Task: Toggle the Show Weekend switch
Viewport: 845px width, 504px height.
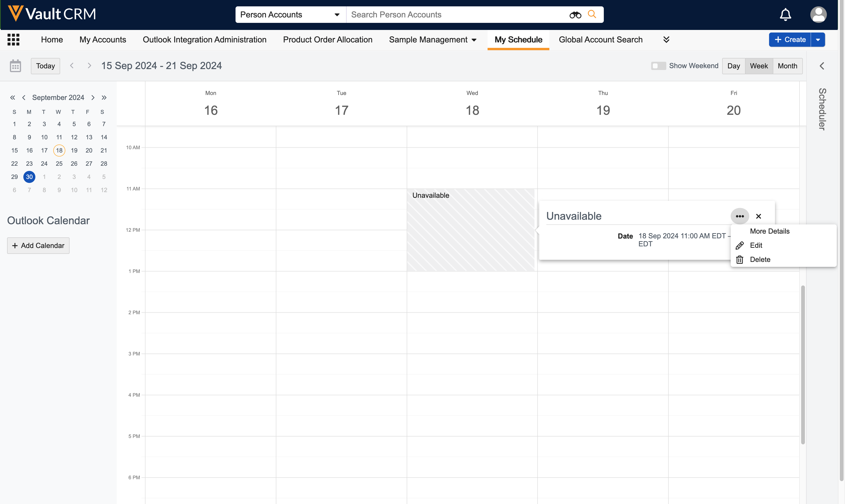Action: (x=658, y=66)
